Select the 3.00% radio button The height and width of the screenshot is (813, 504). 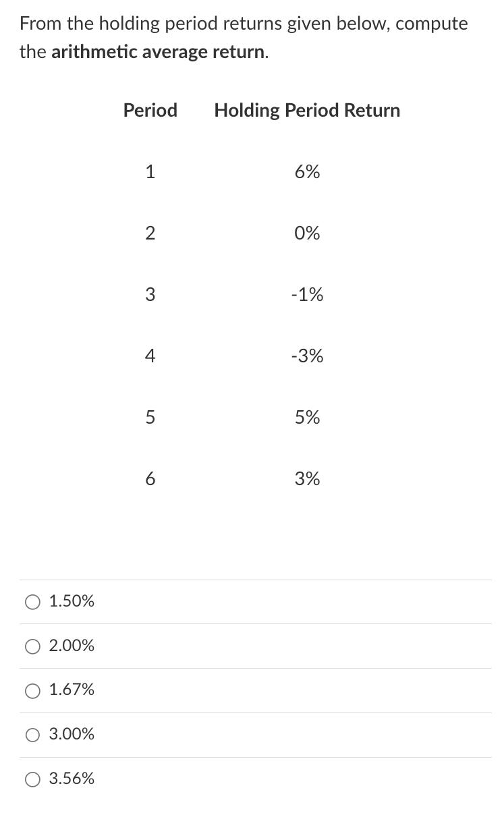tap(32, 735)
